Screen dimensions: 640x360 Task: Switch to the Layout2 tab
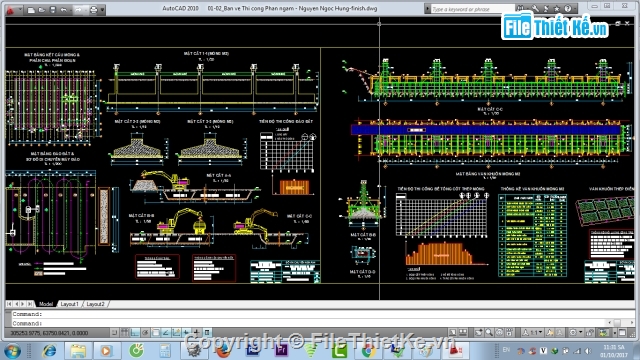(96, 304)
